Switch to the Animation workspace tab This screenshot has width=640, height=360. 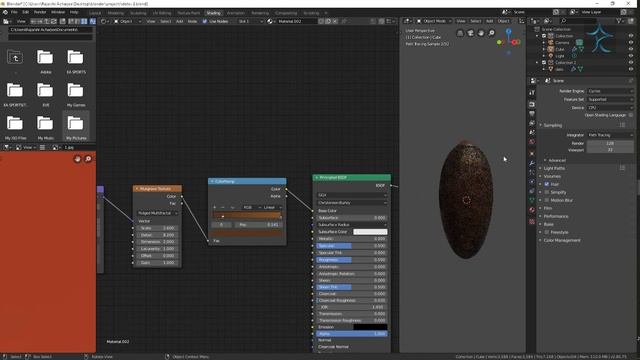(x=236, y=13)
